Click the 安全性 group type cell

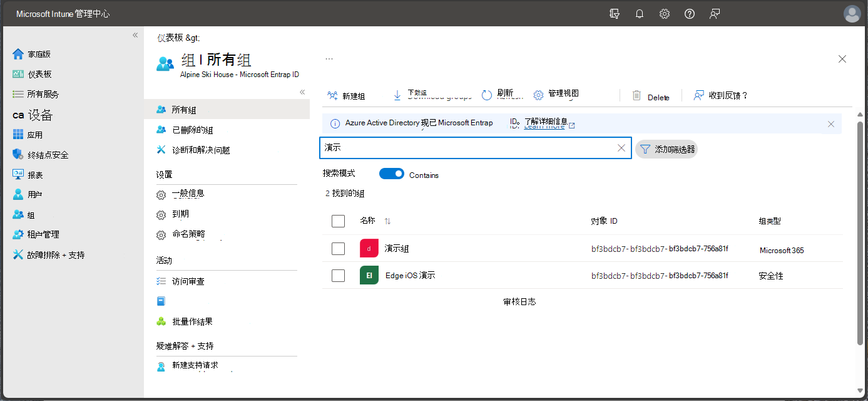click(771, 276)
